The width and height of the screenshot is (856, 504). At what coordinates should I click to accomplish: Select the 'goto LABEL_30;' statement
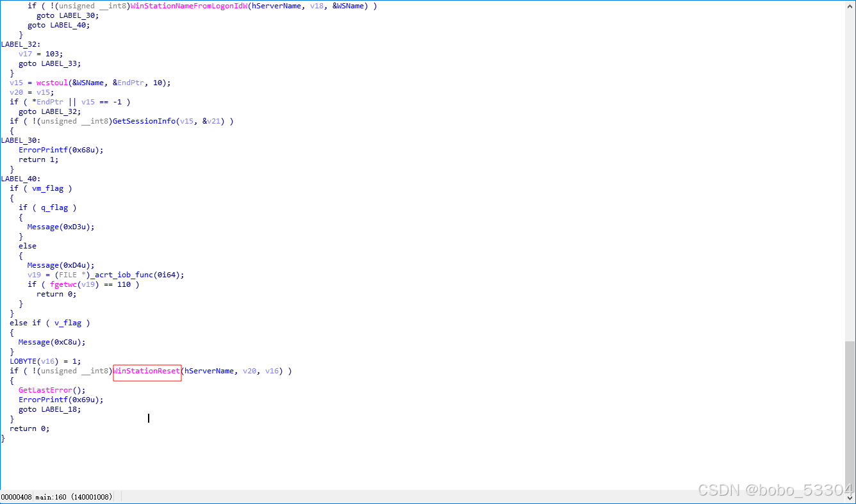(68, 15)
